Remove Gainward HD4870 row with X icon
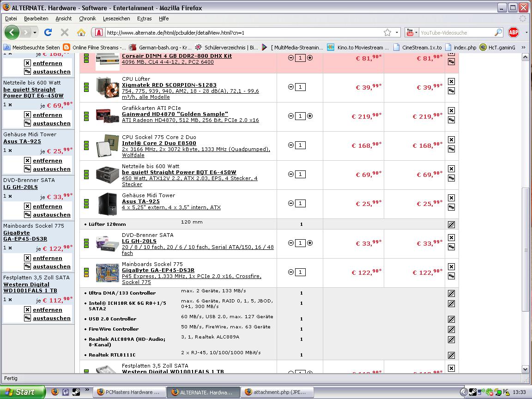This screenshot has height=399, width=532. (451, 111)
